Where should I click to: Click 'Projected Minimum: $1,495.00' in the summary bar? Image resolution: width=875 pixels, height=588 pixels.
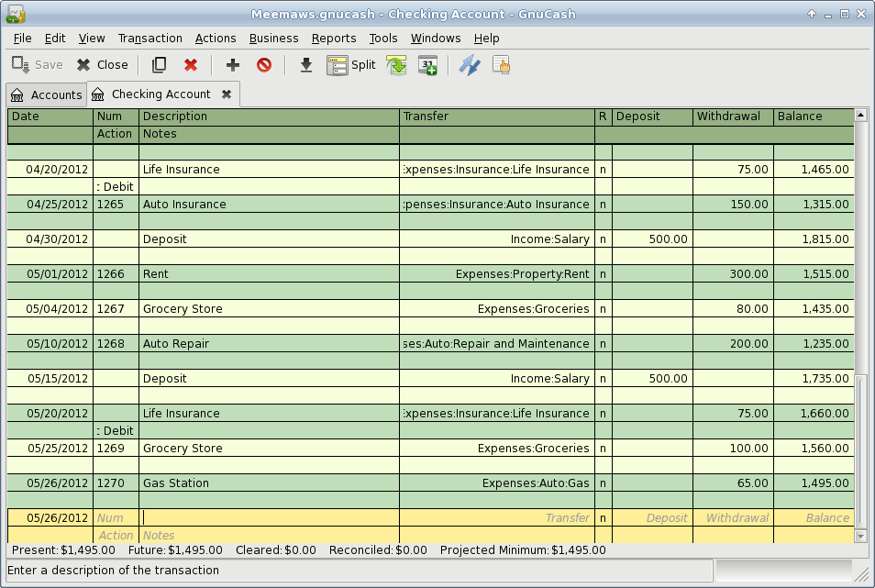tap(523, 550)
